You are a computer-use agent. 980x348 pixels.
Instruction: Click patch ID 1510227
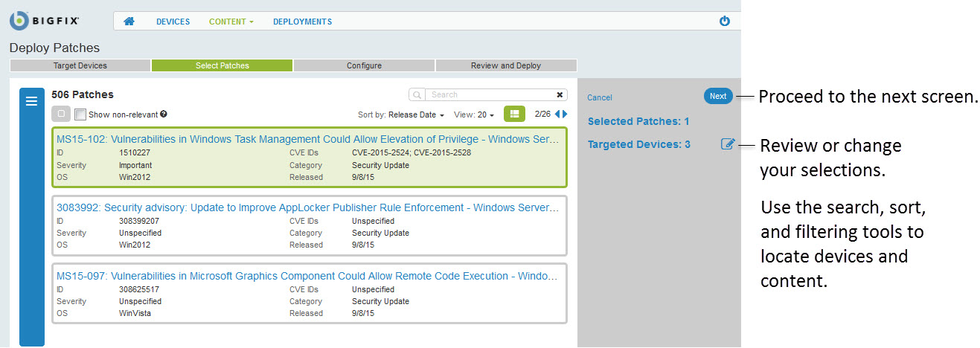coord(135,153)
